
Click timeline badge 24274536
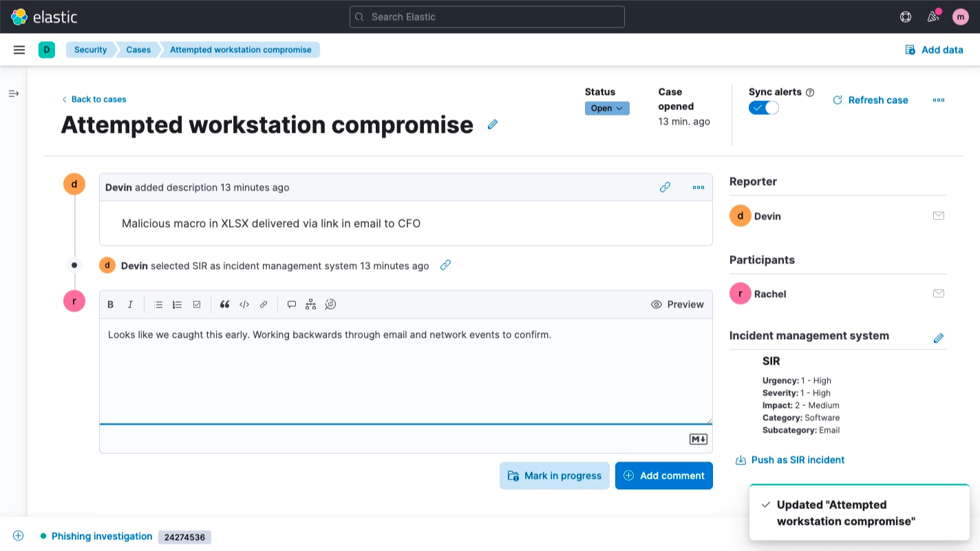(184, 537)
